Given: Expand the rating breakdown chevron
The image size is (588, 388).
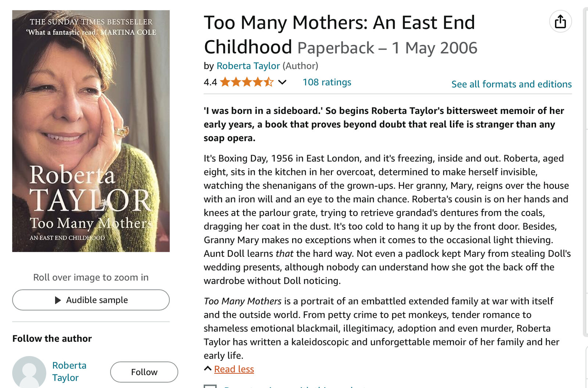Looking at the screenshot, I should point(282,82).
